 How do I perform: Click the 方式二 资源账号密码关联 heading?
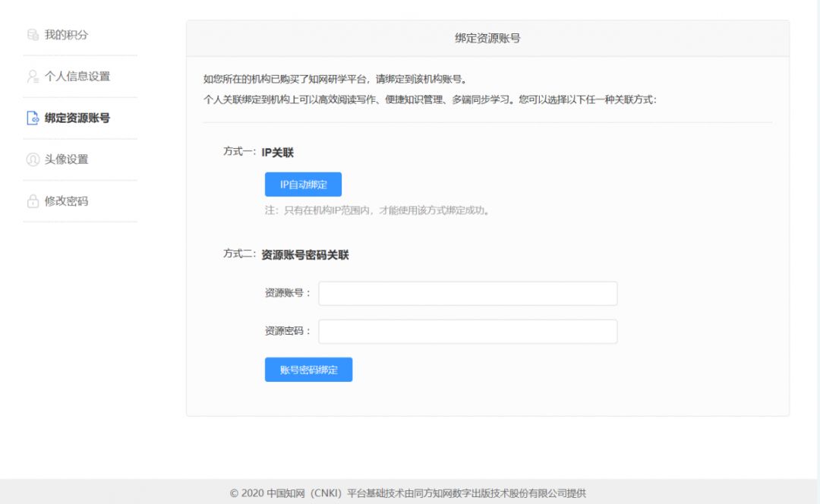[x=286, y=255]
